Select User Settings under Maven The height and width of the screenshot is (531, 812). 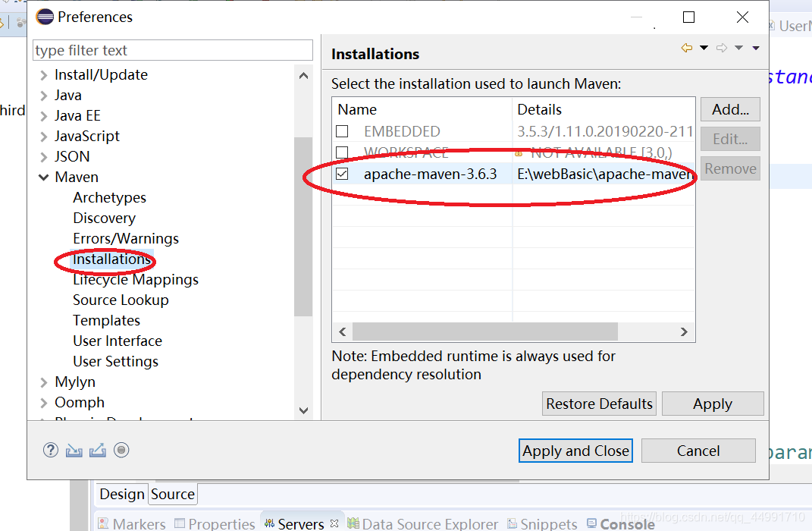[x=115, y=362]
